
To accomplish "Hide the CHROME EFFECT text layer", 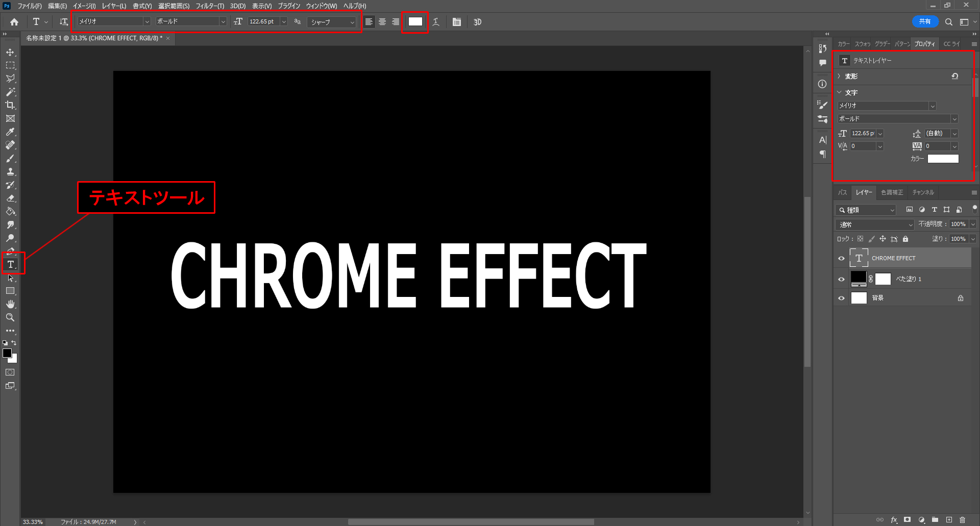I will pyautogui.click(x=842, y=258).
